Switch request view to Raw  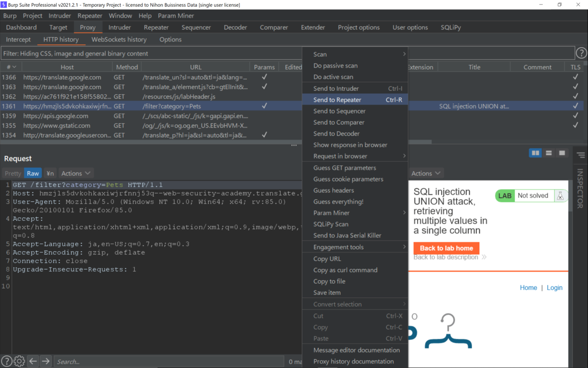click(x=33, y=173)
